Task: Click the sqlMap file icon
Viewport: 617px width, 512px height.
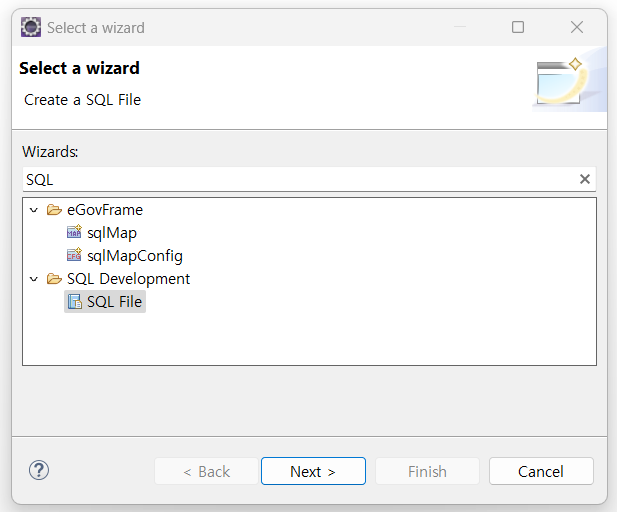Action: click(x=74, y=233)
